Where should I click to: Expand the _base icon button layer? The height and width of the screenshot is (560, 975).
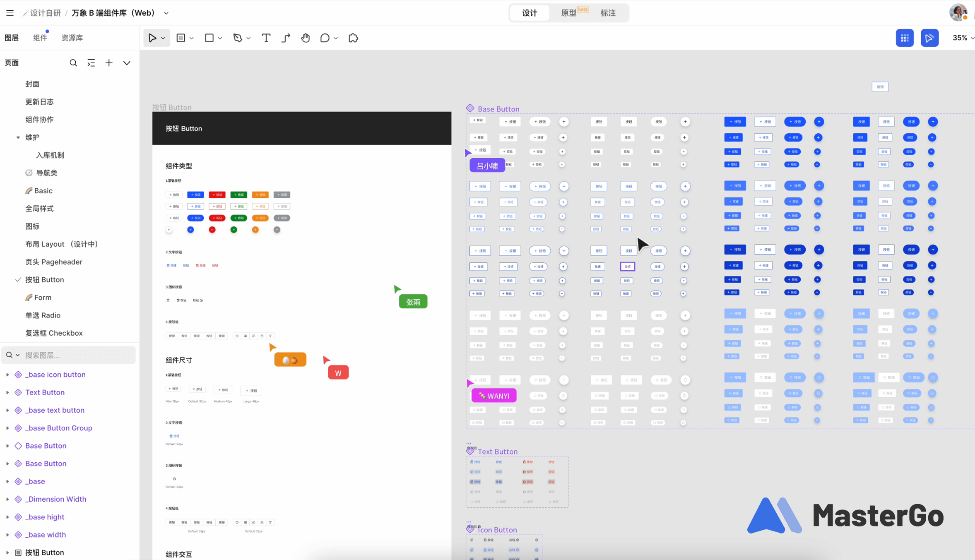[x=7, y=375]
